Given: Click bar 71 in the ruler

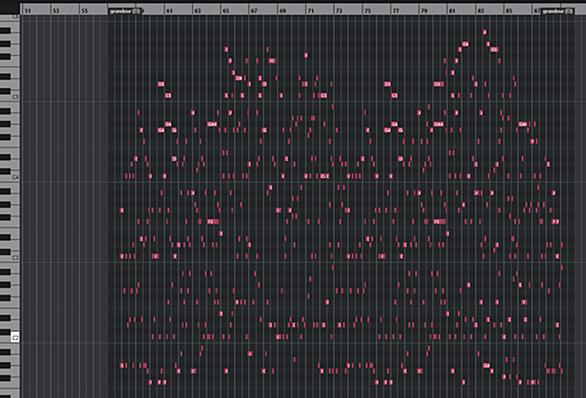Looking at the screenshot, I should coord(311,11).
